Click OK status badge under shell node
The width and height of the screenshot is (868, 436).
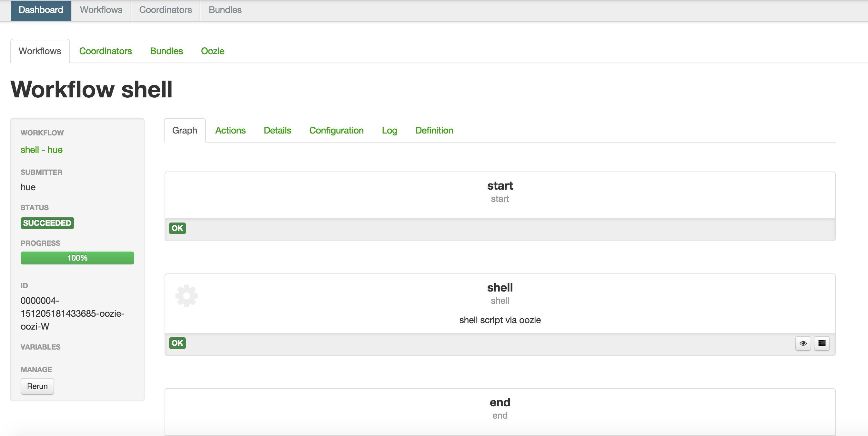177,343
